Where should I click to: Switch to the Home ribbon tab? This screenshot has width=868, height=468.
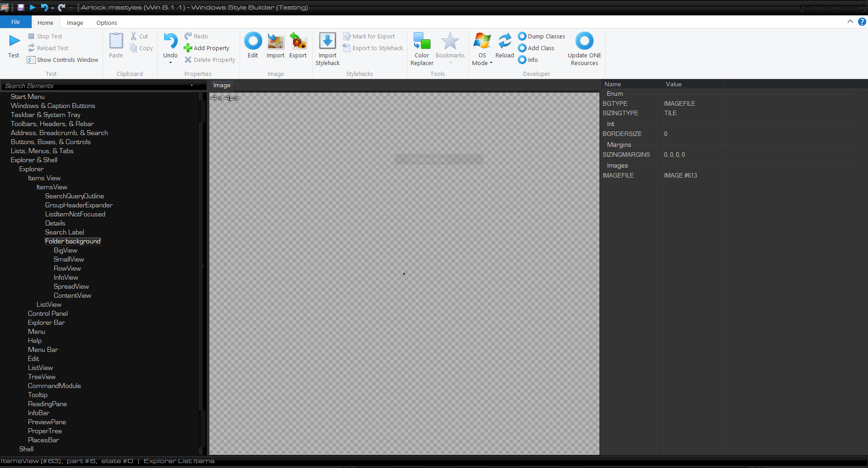pos(45,23)
